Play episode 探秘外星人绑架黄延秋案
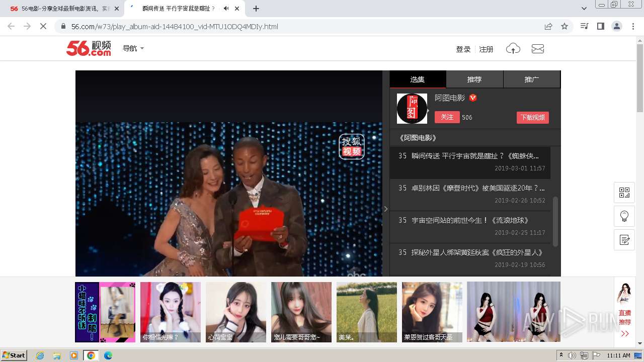The height and width of the screenshot is (362, 644). click(x=470, y=259)
